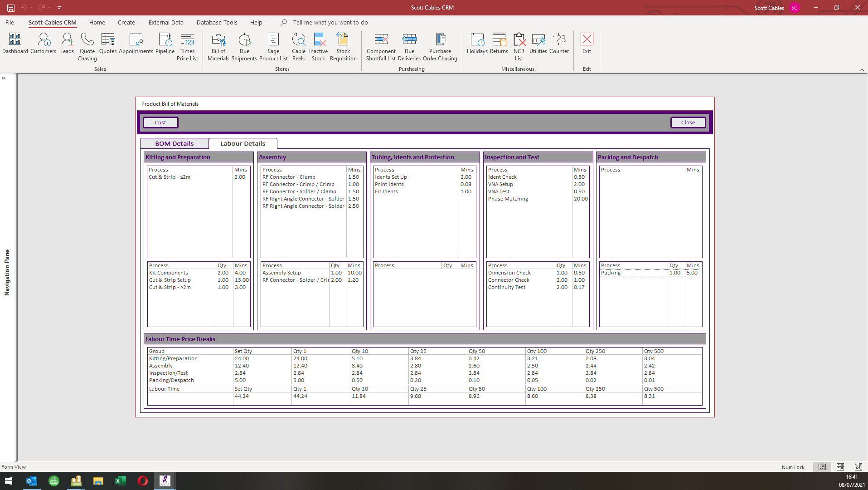Open the Undo history dropdown arrow
The image size is (868, 490).
(31, 8)
